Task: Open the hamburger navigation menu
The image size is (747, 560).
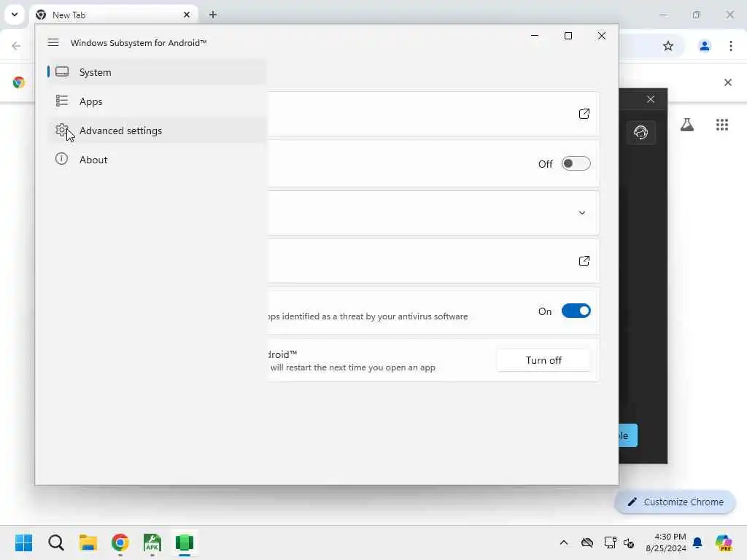Action: [x=53, y=42]
